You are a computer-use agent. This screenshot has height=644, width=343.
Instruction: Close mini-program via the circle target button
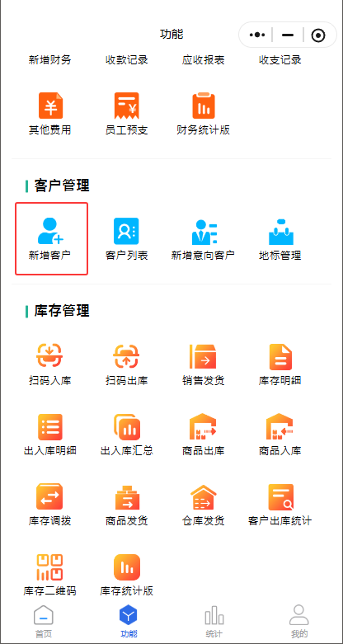(x=318, y=35)
